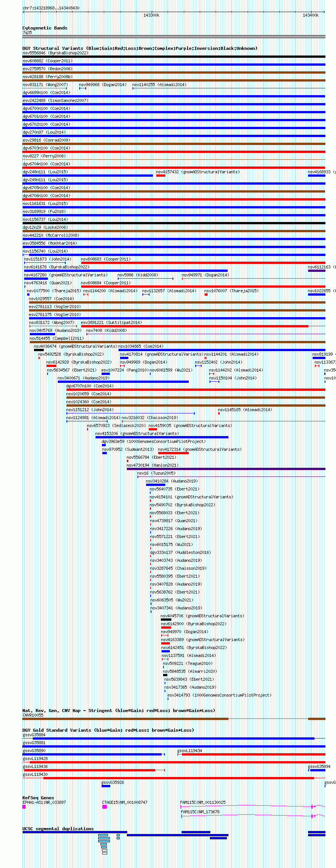Click nsv1150104 (John2014) label
336x868 pixels.
point(233,378)
